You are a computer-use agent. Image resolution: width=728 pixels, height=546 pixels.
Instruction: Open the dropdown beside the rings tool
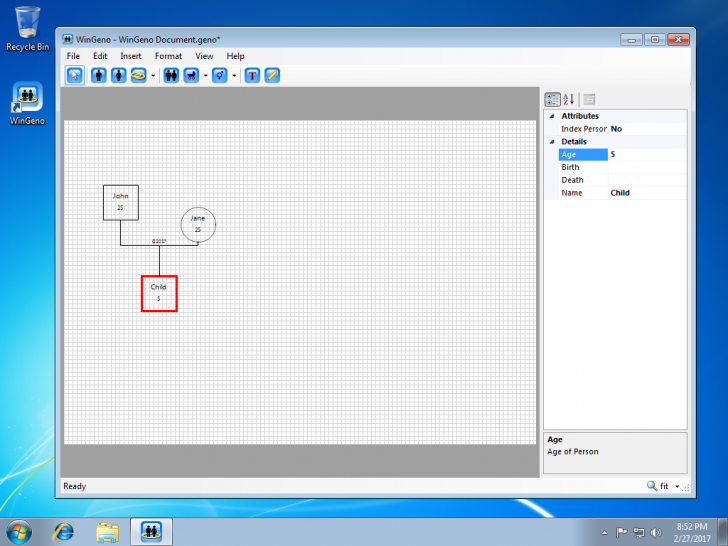153,75
